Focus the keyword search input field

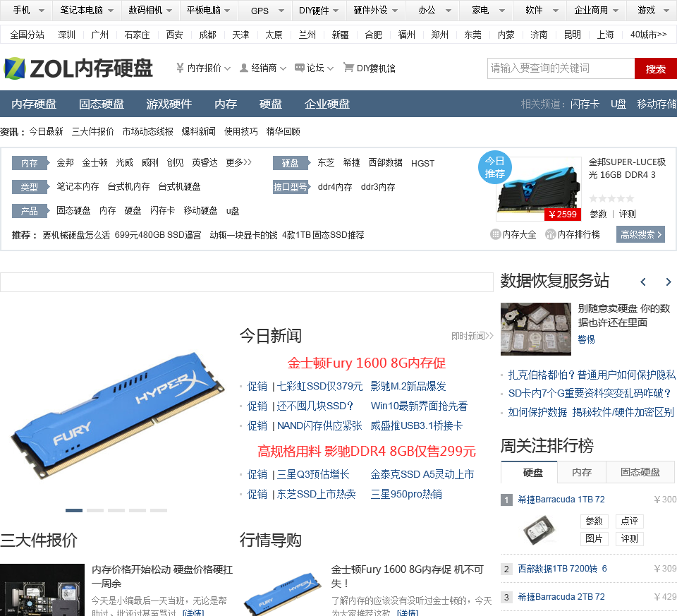point(561,68)
